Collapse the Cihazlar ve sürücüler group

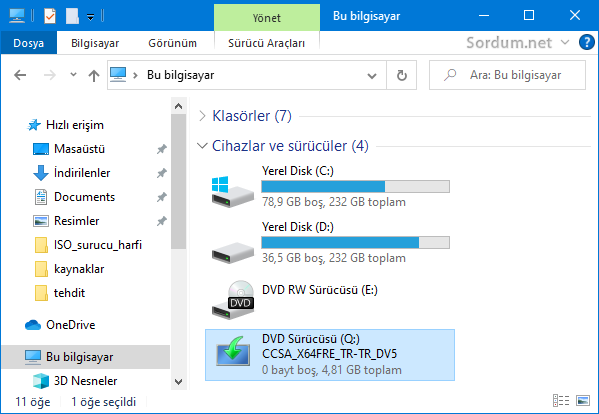click(202, 146)
